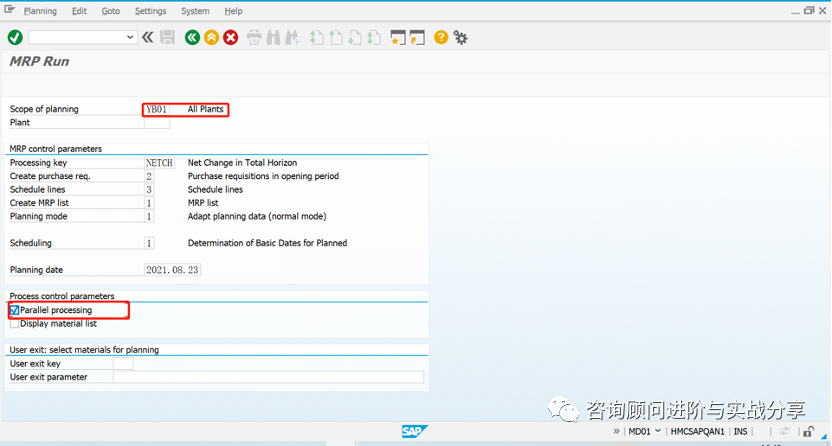Image resolution: width=832 pixels, height=446 pixels.
Task: Expand the status bar double-arrow
Action: tap(616, 431)
